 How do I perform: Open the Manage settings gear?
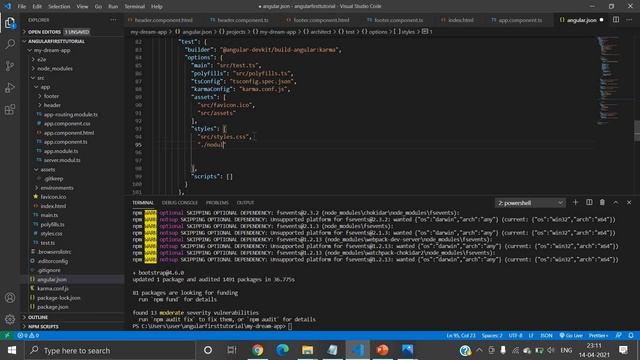10,319
